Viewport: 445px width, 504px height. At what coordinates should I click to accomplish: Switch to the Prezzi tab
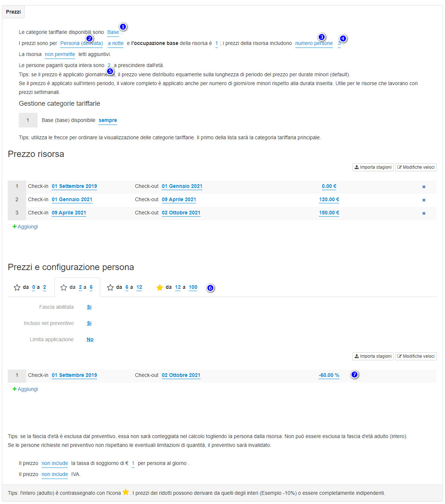[13, 12]
